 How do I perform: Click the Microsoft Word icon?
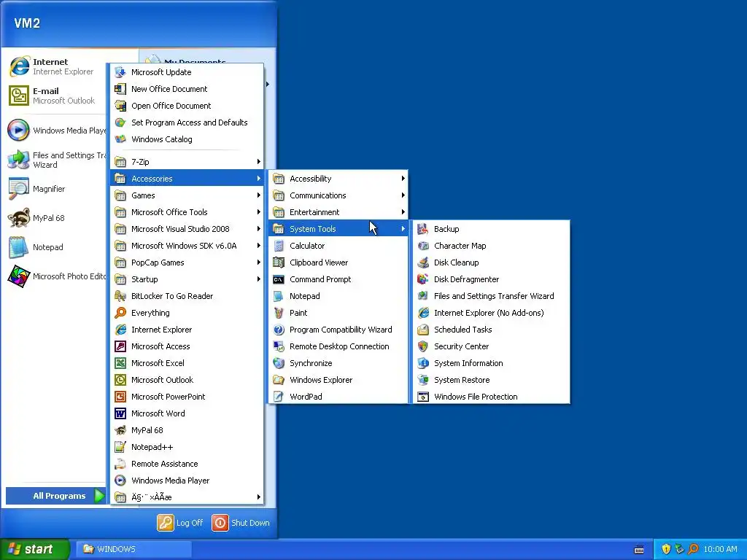click(x=120, y=413)
